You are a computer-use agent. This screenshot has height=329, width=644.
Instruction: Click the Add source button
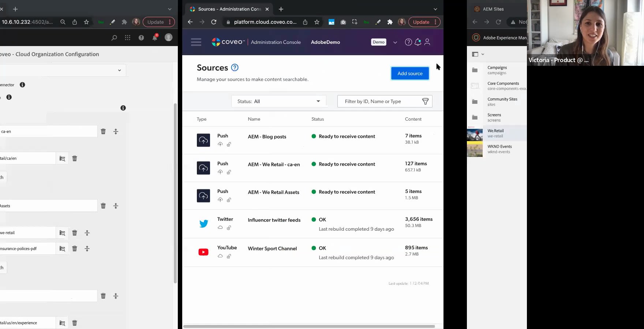pos(410,73)
